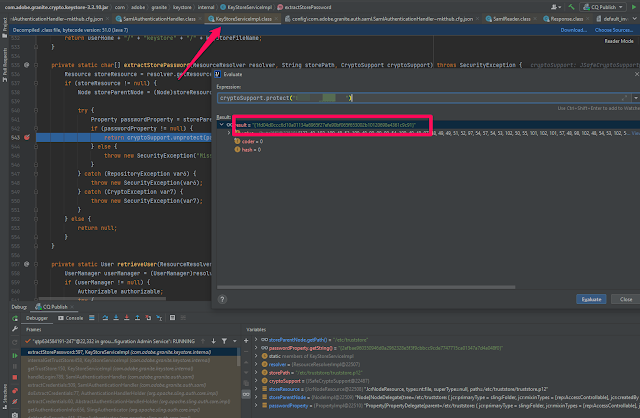Open Response.class editor tab
640x418 pixels.
click(567, 19)
